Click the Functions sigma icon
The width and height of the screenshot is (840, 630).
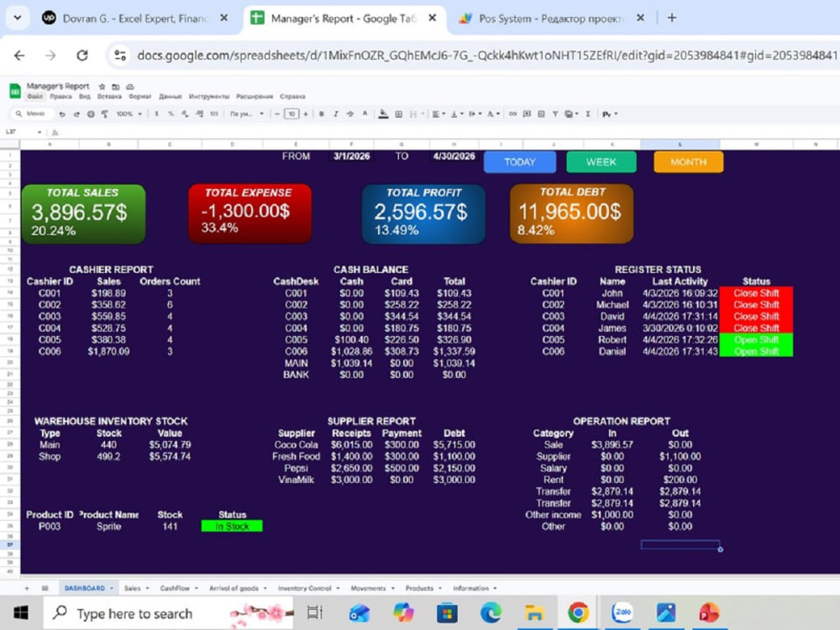coord(588,114)
